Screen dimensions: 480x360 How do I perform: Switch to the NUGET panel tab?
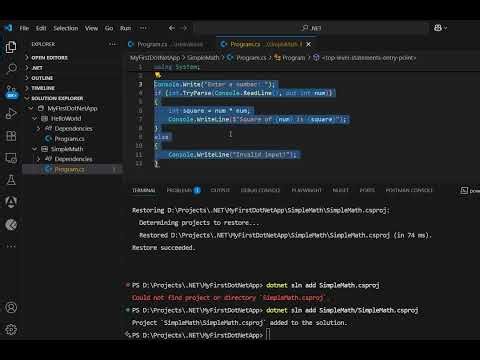(341, 190)
